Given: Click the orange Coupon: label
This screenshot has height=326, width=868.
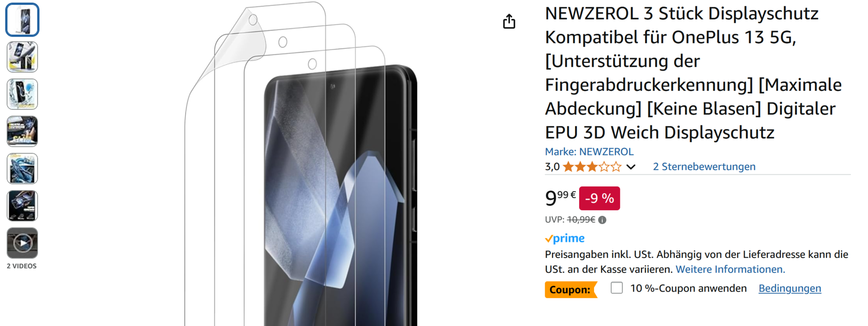Looking at the screenshot, I should click(x=571, y=289).
